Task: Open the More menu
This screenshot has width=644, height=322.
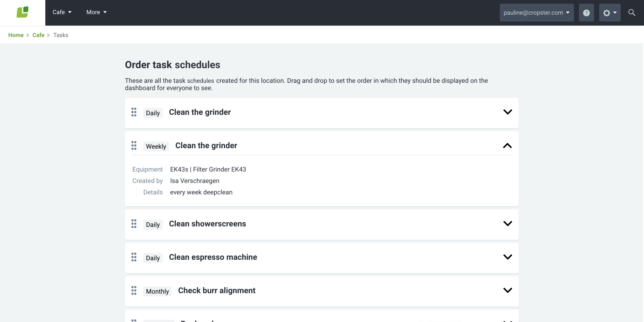Action: (96, 12)
